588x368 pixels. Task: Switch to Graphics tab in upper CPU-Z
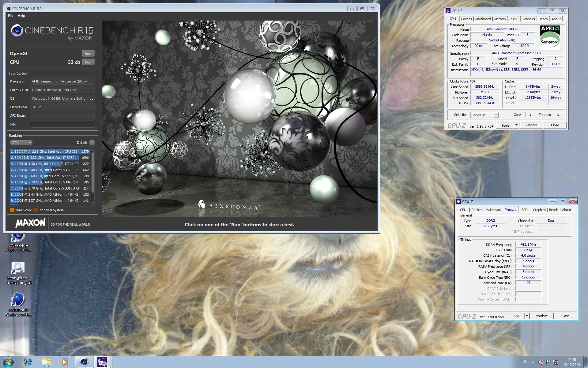click(x=529, y=19)
